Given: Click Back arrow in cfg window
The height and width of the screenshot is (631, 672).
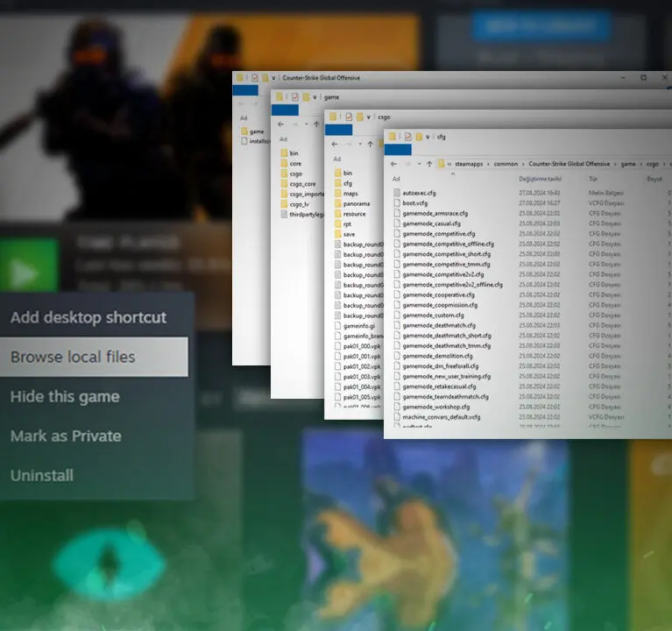Looking at the screenshot, I should point(393,164).
